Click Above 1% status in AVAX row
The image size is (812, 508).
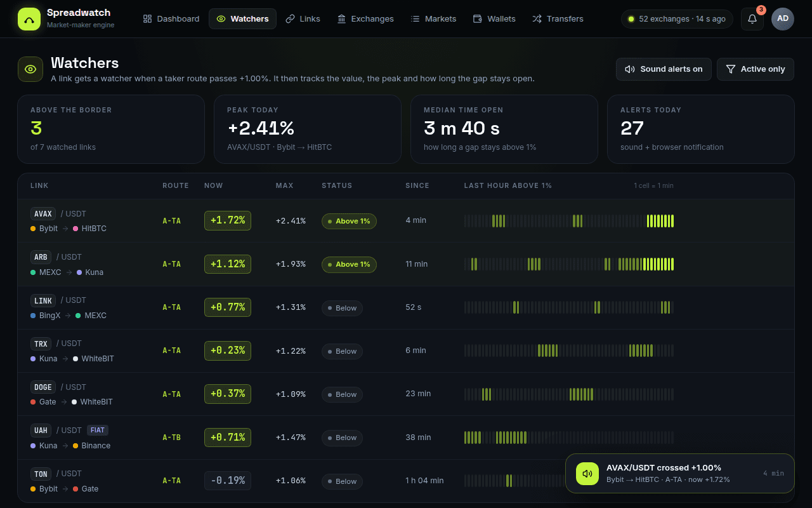[x=349, y=221]
